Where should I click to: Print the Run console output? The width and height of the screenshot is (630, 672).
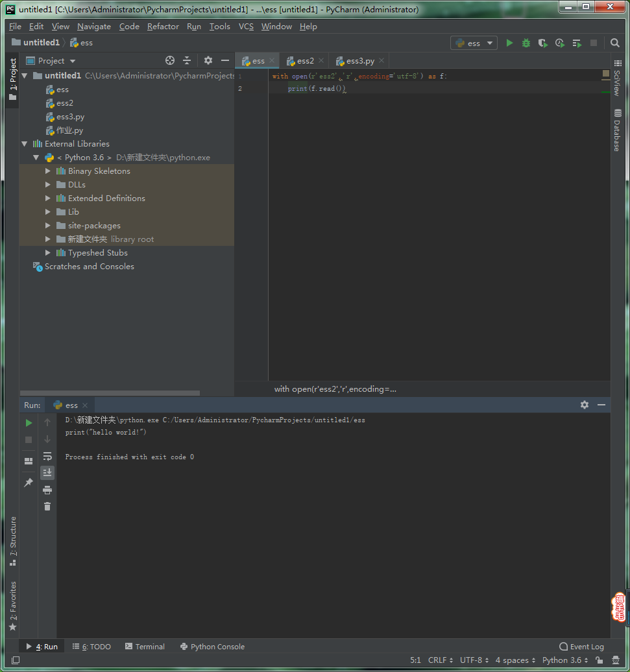(x=47, y=490)
